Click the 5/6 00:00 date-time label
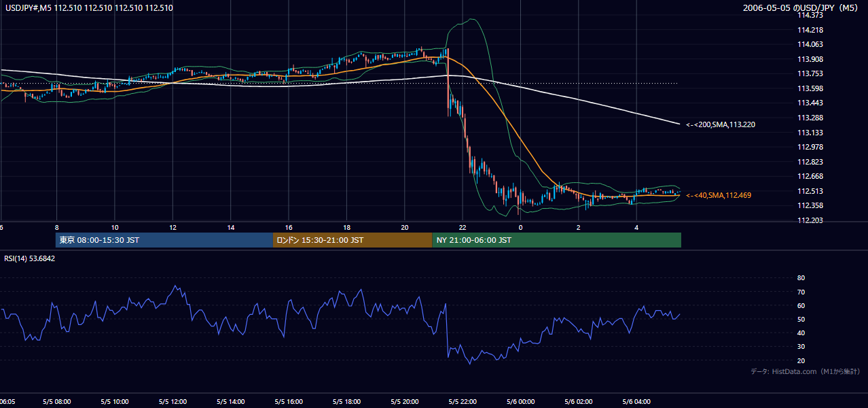The image size is (868, 408). (521, 402)
